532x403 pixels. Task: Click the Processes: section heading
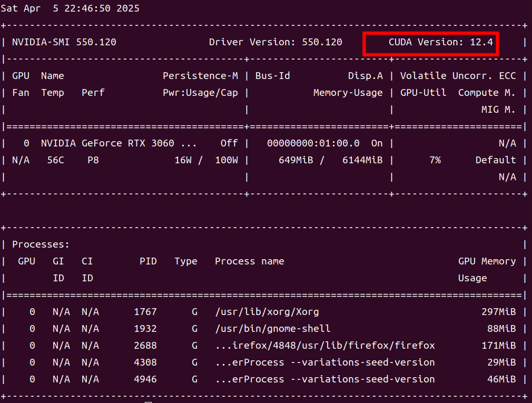pyautogui.click(x=41, y=244)
